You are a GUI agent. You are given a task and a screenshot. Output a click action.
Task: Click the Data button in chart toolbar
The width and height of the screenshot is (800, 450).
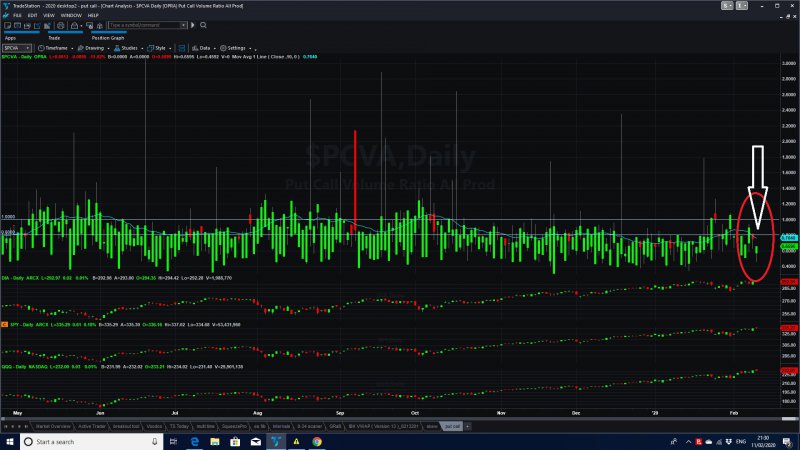coord(201,48)
